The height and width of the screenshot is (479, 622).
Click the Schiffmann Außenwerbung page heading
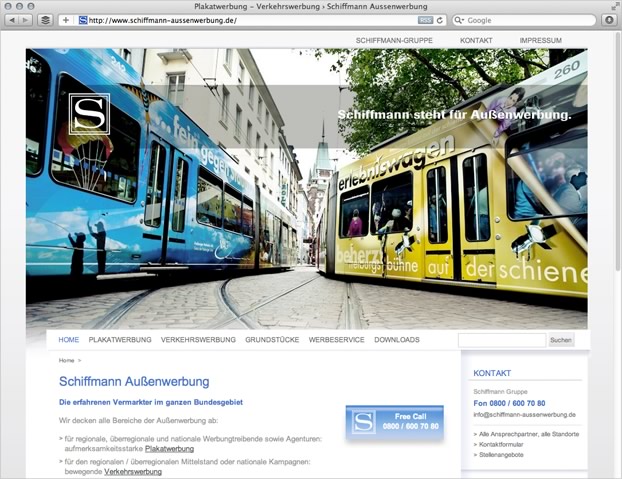pos(134,381)
